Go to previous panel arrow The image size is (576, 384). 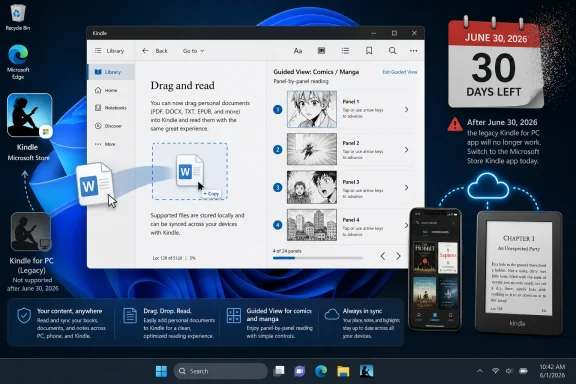(x=383, y=256)
